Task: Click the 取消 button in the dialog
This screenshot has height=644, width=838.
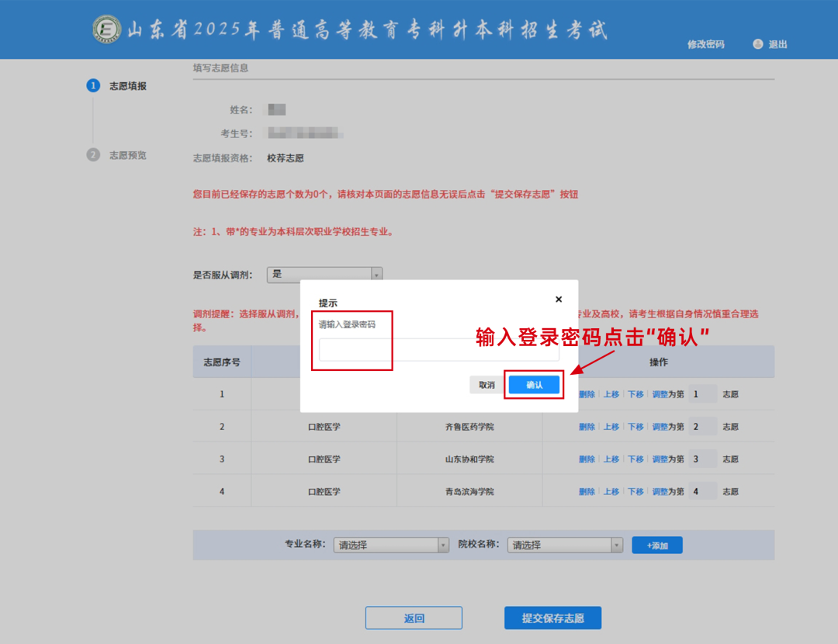Action: click(x=486, y=384)
